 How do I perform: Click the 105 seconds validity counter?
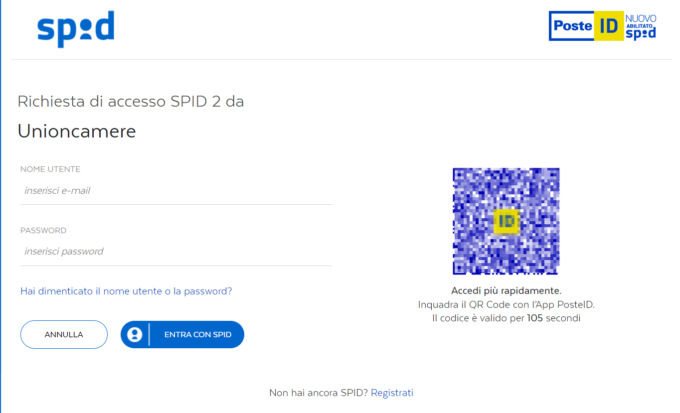[535, 318]
